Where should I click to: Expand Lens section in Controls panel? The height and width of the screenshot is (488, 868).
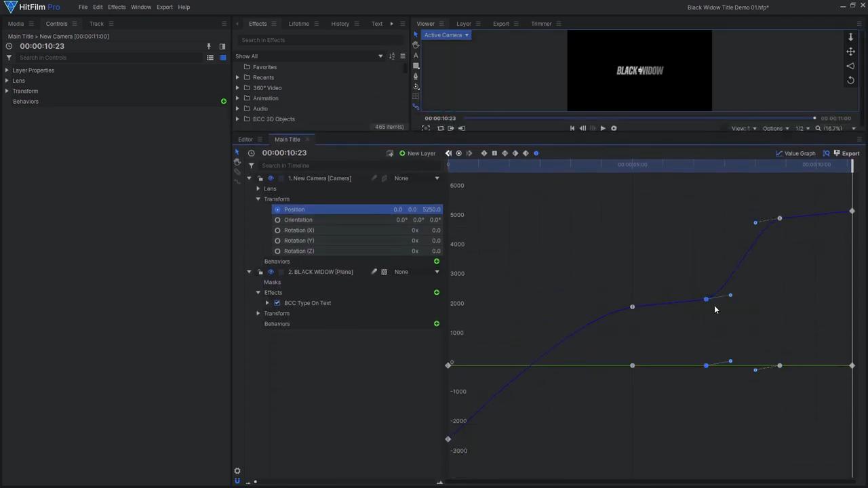[7, 81]
